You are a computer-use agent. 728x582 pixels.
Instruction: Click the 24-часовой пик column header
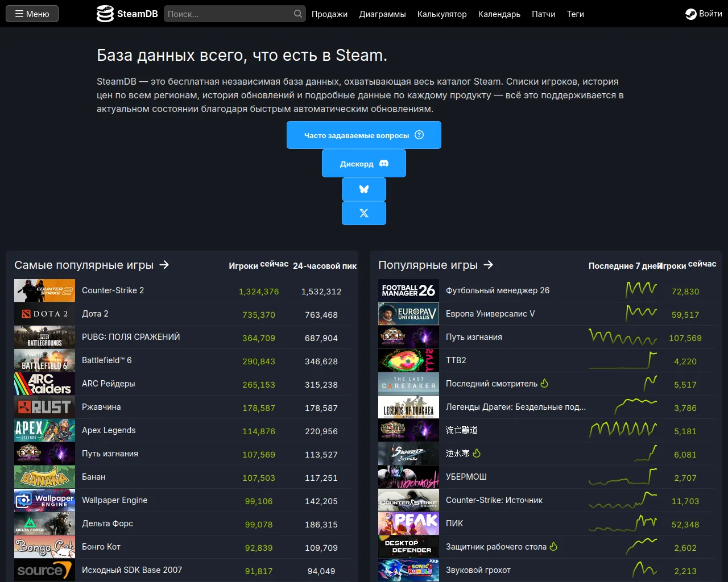(325, 266)
